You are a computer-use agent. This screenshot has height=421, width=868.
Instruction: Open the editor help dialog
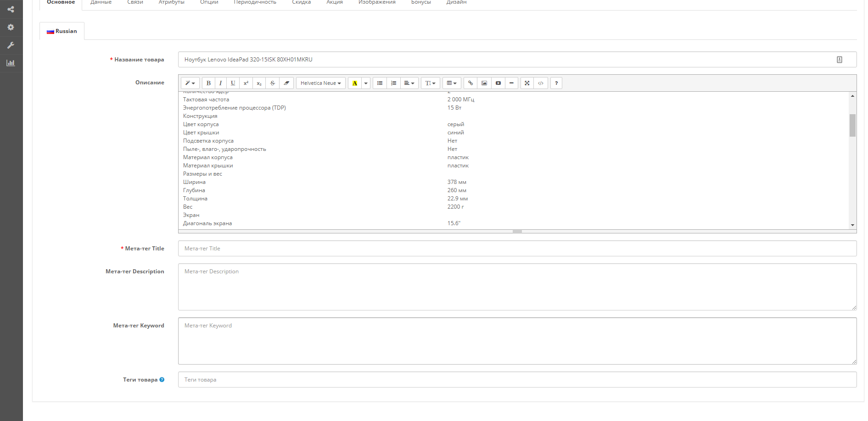click(556, 83)
